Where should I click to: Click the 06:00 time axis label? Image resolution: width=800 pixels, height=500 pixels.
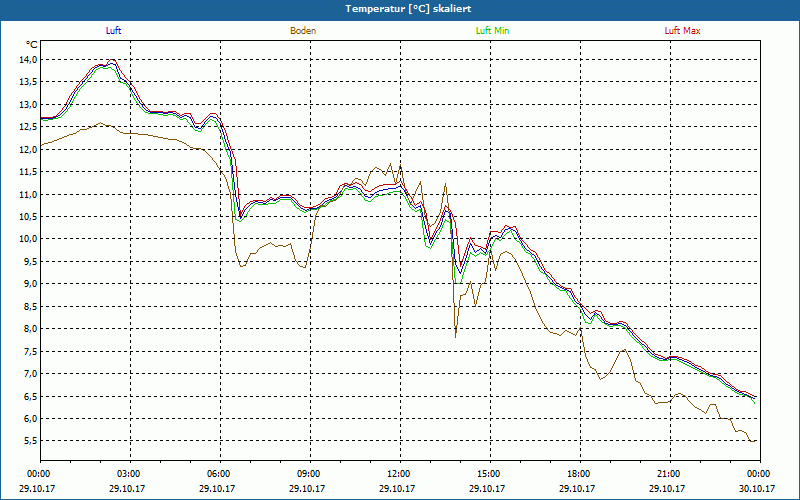[x=220, y=474]
